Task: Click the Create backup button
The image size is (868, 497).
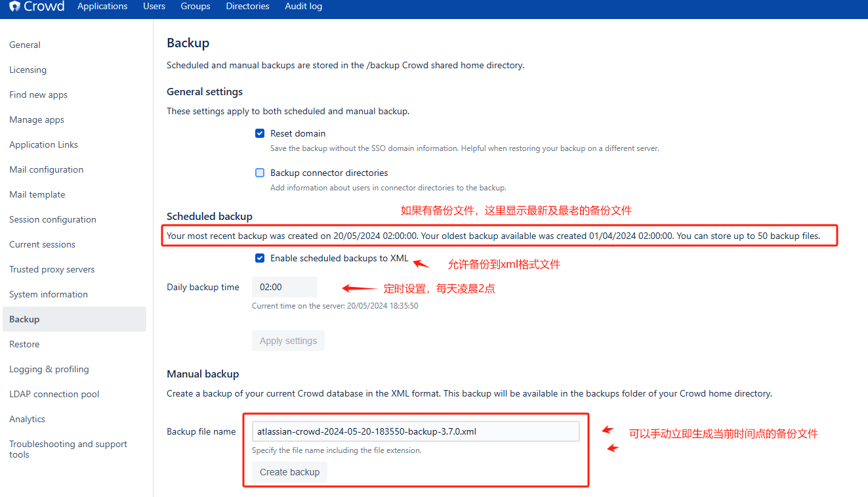Action: 289,472
